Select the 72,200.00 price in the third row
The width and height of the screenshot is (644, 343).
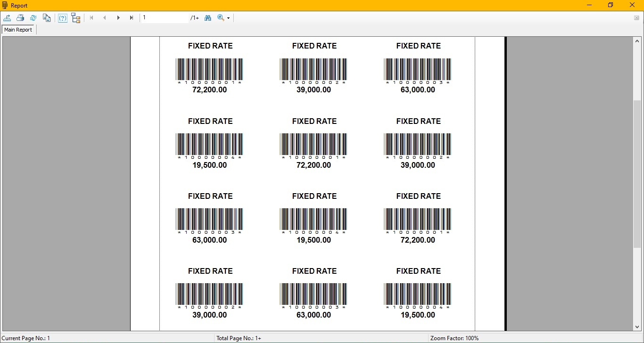tap(418, 240)
